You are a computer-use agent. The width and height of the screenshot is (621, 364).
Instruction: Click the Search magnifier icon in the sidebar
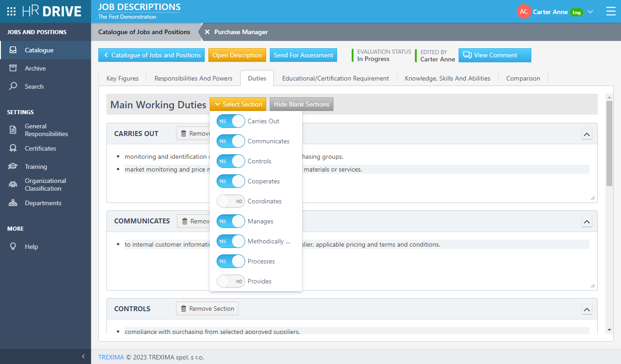pyautogui.click(x=13, y=86)
